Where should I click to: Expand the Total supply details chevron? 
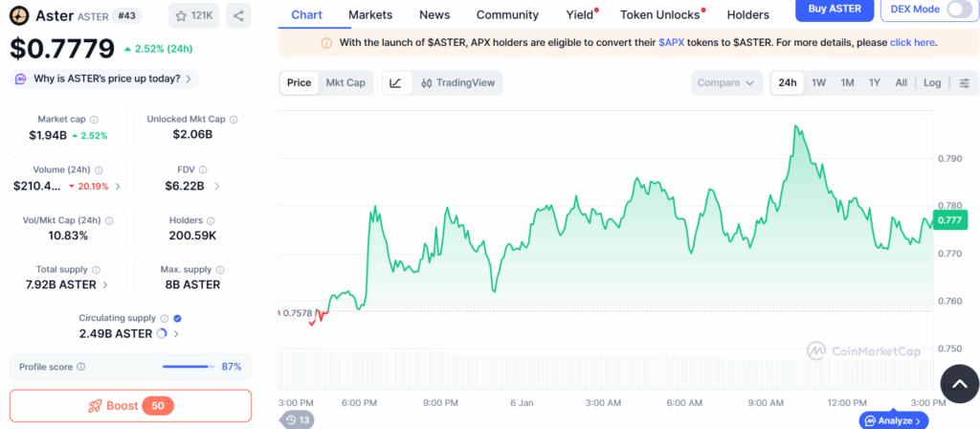point(105,284)
